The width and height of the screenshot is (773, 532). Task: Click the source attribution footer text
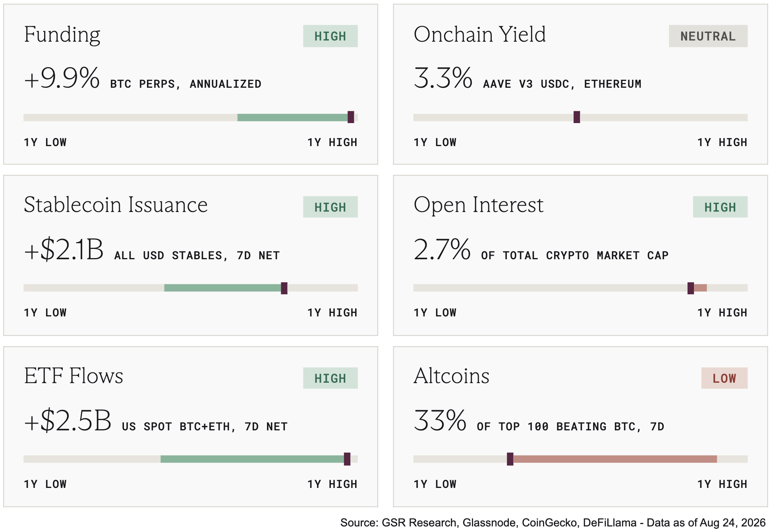[x=553, y=522]
